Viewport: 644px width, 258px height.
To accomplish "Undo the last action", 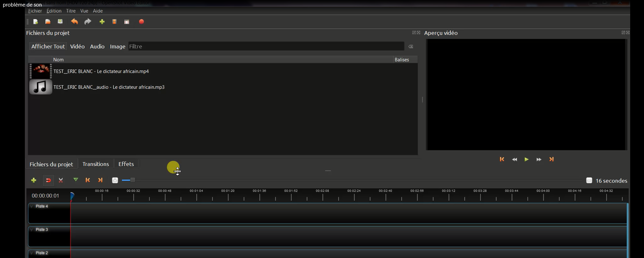I will tap(74, 22).
